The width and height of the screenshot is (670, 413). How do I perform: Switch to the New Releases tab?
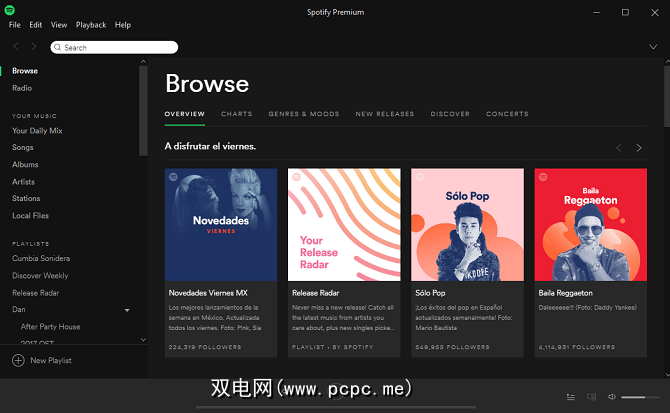point(385,114)
